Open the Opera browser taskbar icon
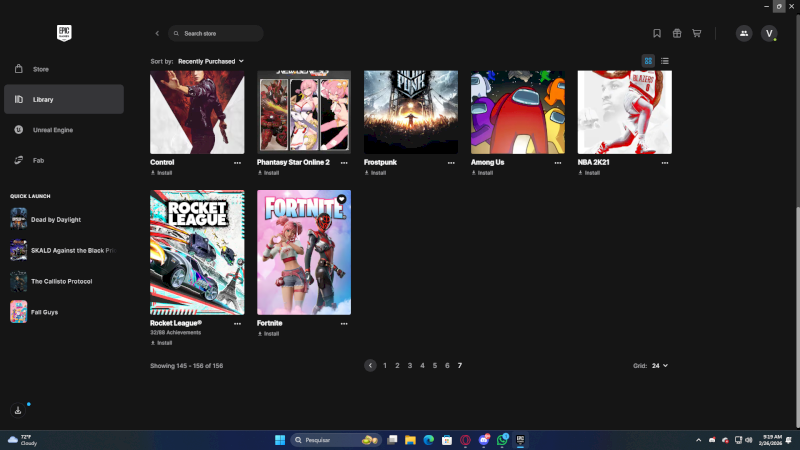 click(465, 440)
